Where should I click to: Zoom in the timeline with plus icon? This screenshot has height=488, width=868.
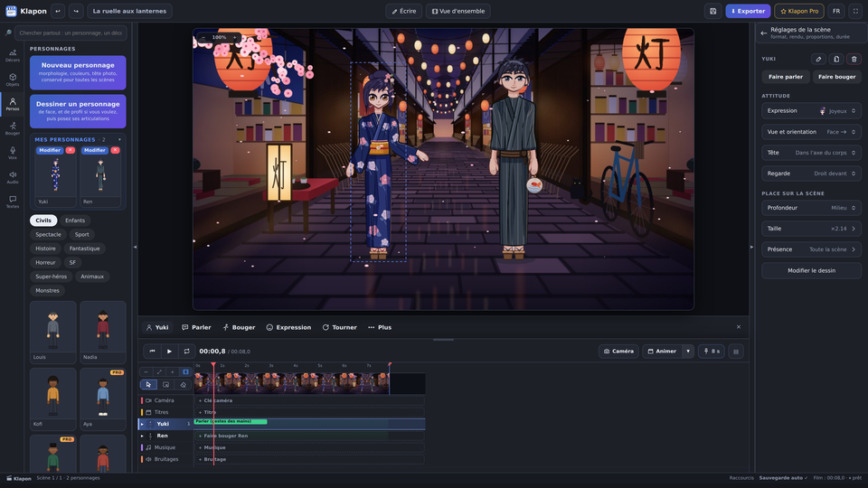click(x=172, y=371)
